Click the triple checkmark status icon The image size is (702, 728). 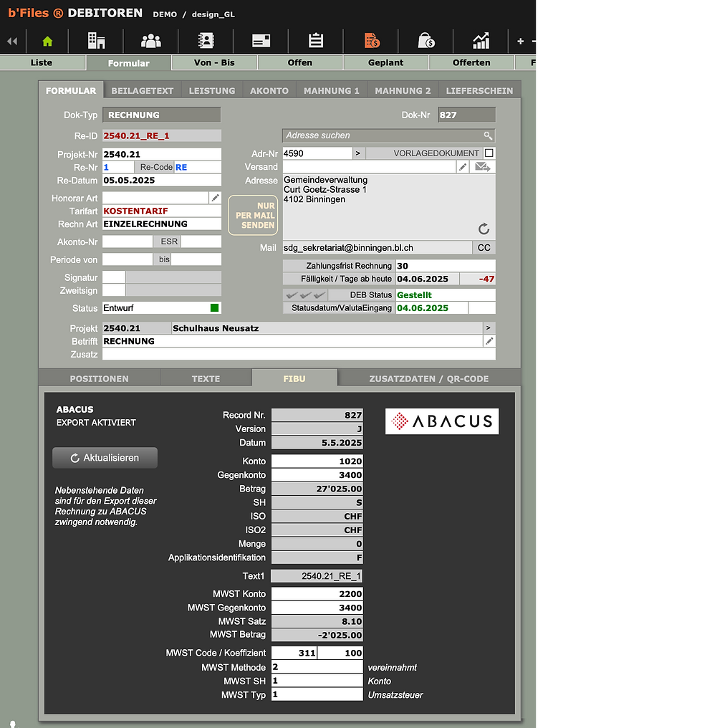tap(305, 294)
